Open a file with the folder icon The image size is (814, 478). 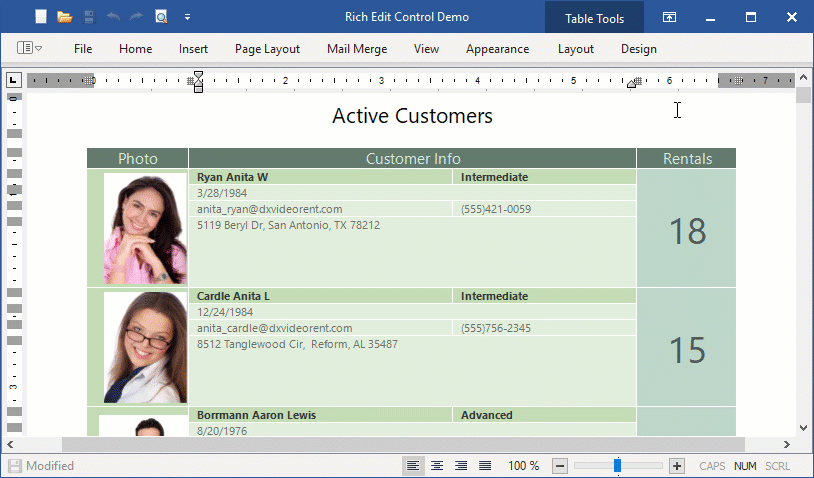coord(65,17)
